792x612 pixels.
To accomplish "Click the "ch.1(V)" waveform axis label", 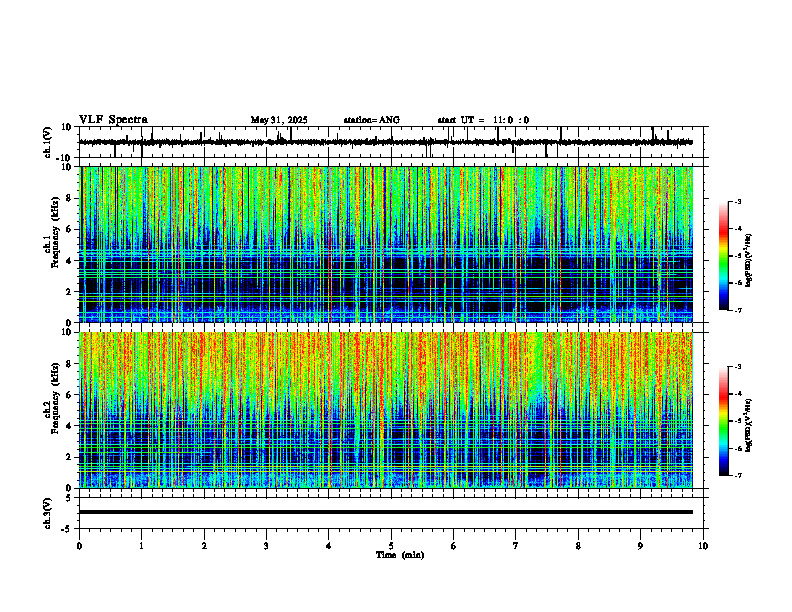I will tap(48, 142).
